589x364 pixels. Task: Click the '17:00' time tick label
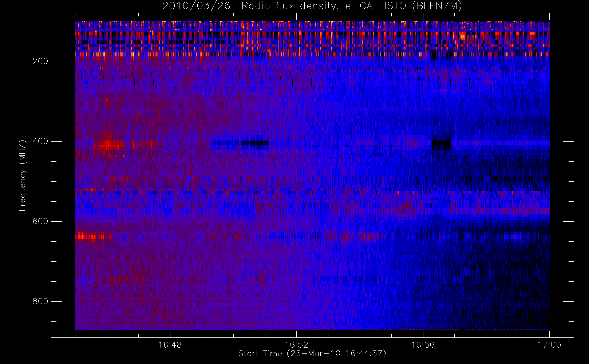click(549, 345)
